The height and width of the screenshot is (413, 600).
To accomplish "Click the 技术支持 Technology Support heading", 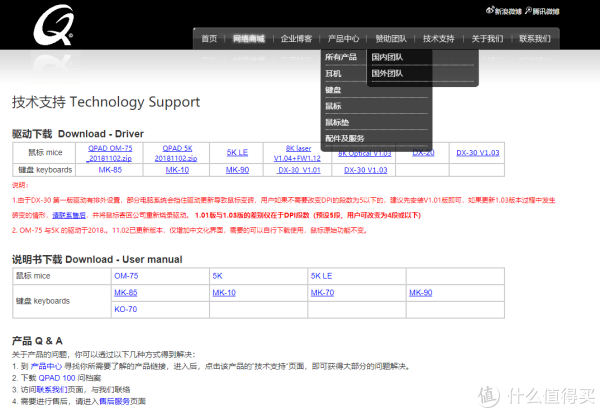I will point(106,102).
